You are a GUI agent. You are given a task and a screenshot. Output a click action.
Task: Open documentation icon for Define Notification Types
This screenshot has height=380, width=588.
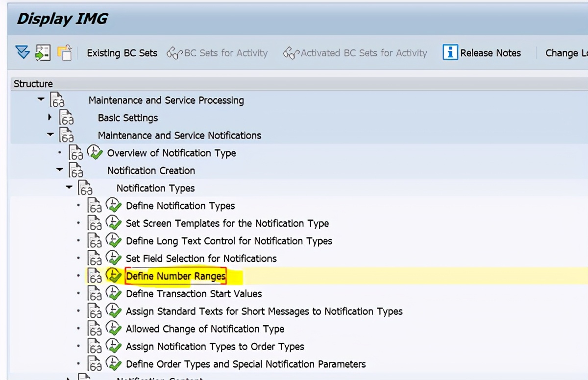click(x=95, y=206)
